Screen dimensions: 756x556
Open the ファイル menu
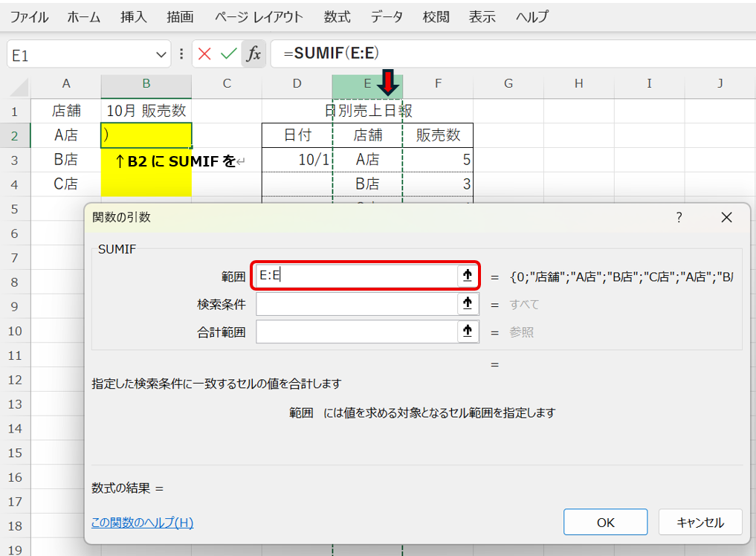[30, 16]
